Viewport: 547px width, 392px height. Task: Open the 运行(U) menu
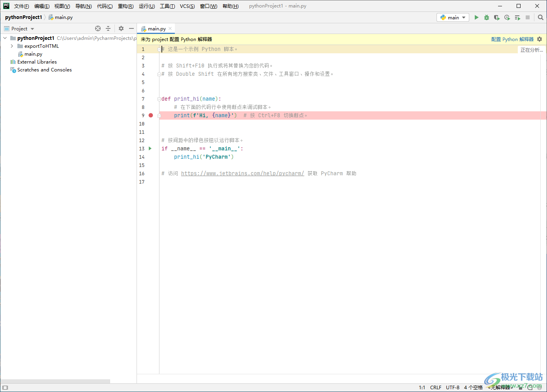pos(147,6)
